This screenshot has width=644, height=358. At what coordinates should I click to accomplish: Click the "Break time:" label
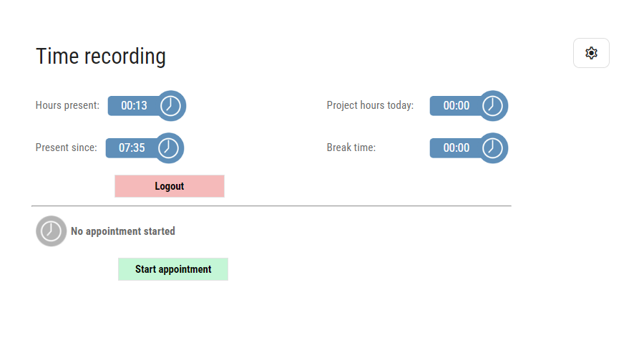click(351, 147)
